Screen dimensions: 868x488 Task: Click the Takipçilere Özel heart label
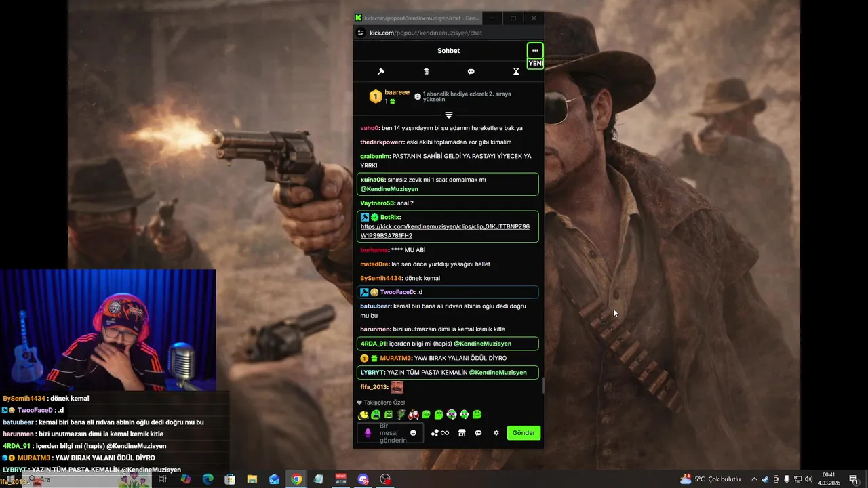[x=380, y=402]
